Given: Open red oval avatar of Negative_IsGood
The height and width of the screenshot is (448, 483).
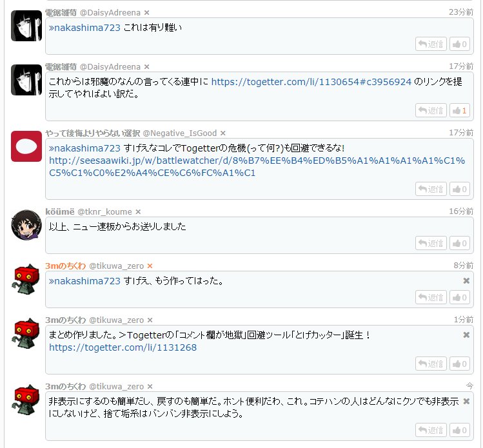Looking at the screenshot, I should (26, 146).
